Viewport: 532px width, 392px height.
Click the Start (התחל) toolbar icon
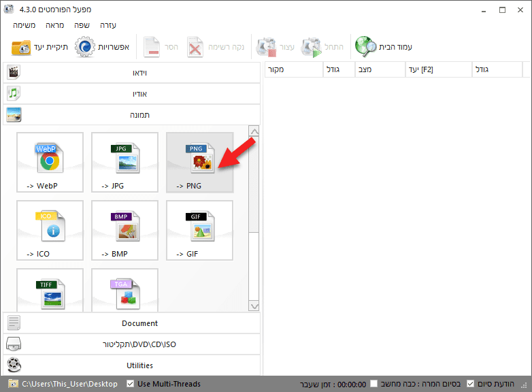[x=312, y=47]
